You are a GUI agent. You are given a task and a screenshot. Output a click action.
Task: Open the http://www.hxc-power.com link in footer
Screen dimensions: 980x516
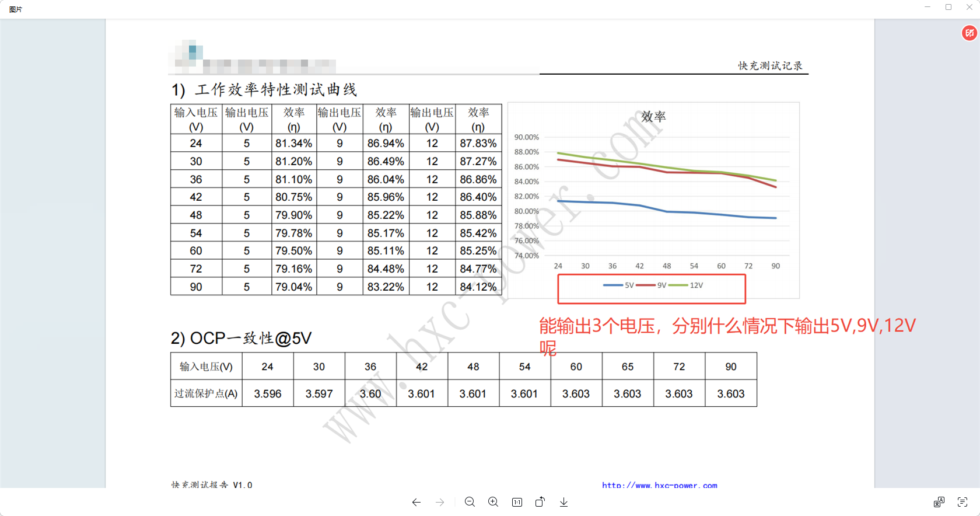(x=660, y=485)
